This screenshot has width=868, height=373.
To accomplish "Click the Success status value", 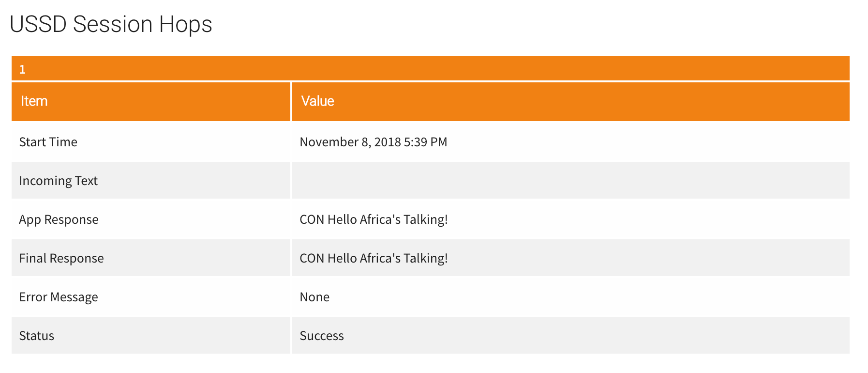I will click(322, 336).
